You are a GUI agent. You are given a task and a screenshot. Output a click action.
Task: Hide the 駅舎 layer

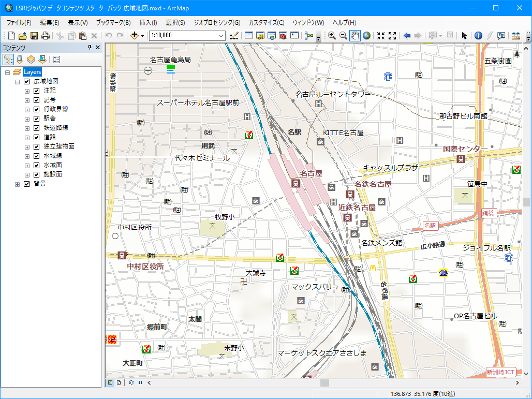[37, 119]
